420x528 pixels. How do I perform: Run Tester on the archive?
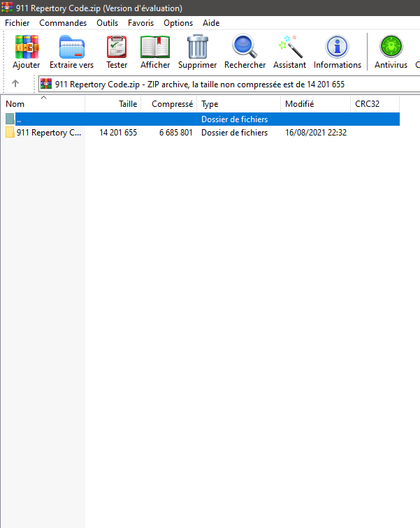[x=117, y=47]
